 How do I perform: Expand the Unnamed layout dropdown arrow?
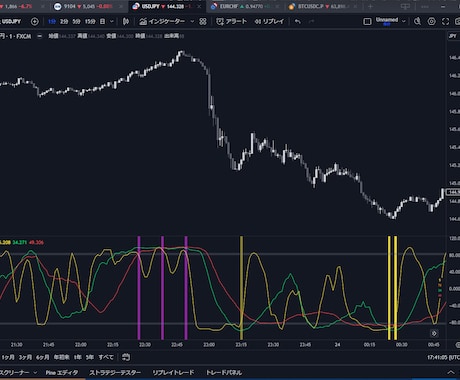(x=404, y=21)
